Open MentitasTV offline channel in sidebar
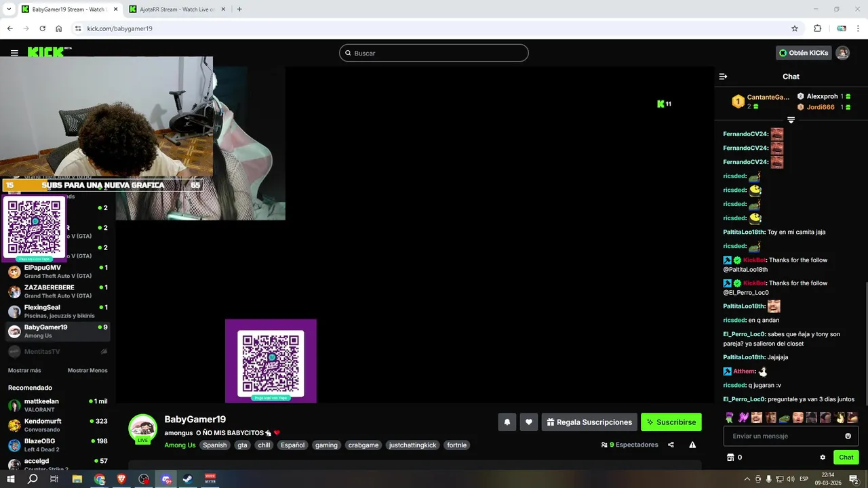 58,352
